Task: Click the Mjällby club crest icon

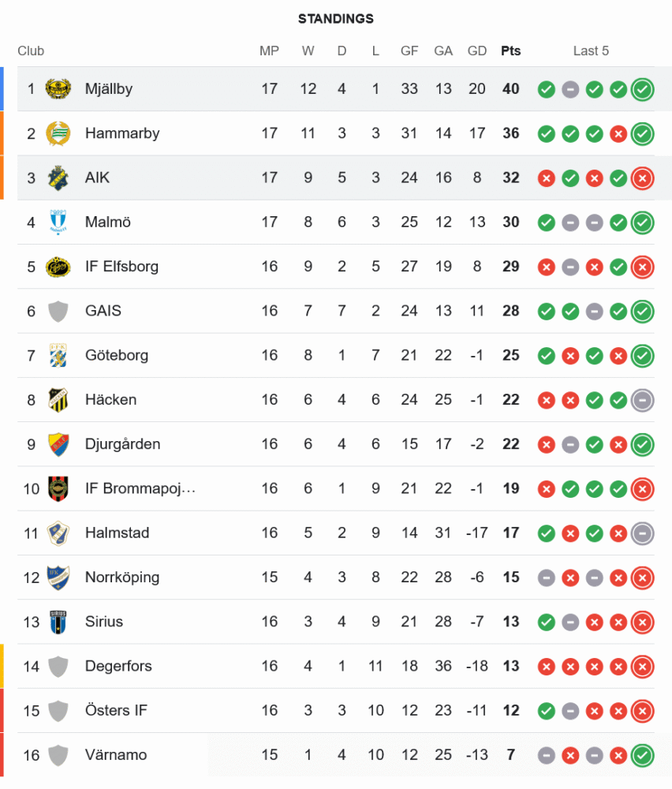Action: tap(58, 89)
